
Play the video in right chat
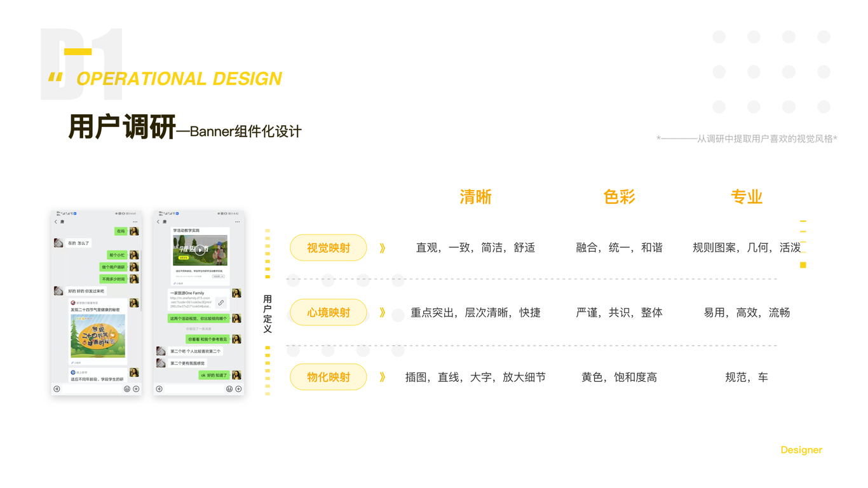[x=200, y=250]
